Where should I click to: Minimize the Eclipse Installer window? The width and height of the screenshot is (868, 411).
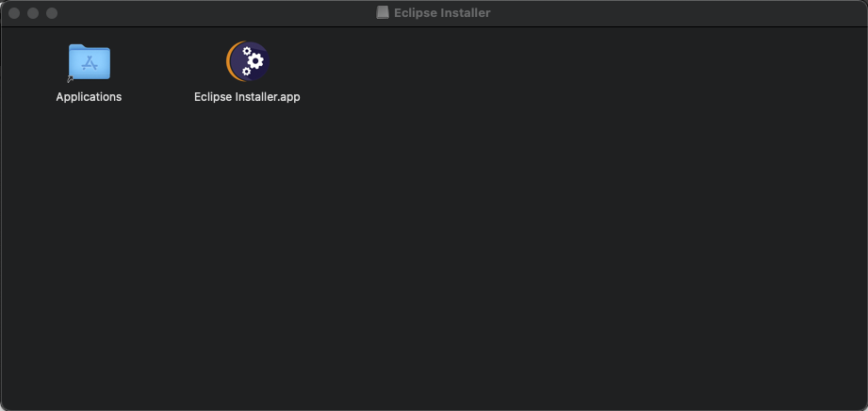tap(33, 13)
